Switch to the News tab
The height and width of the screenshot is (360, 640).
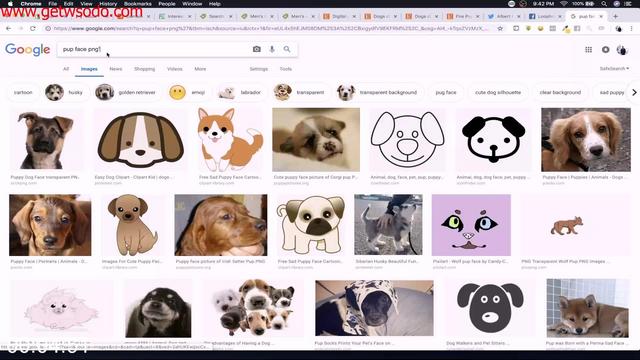click(116, 69)
